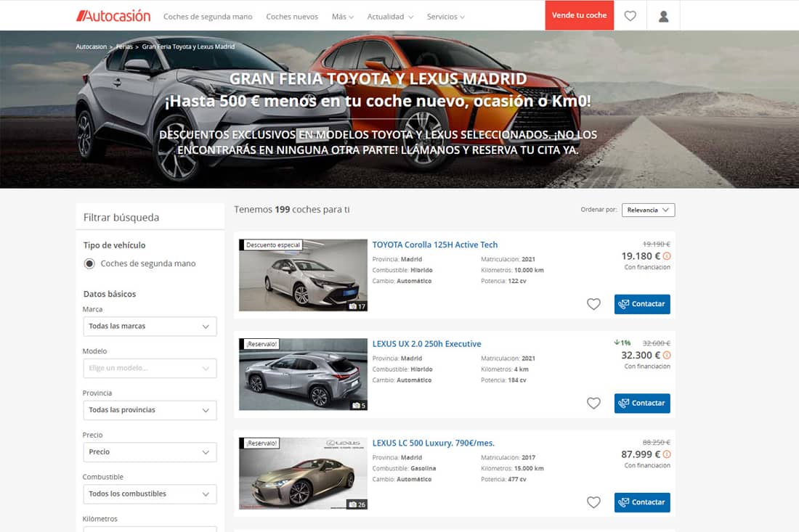Go to Coches nuevos nav item
This screenshot has height=532, width=799.
292,17
